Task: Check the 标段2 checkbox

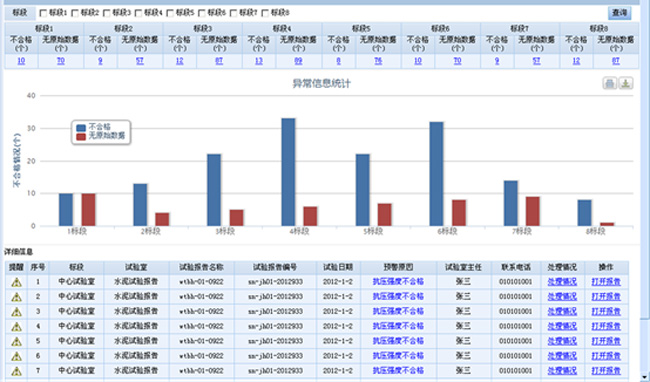Action: (75, 13)
